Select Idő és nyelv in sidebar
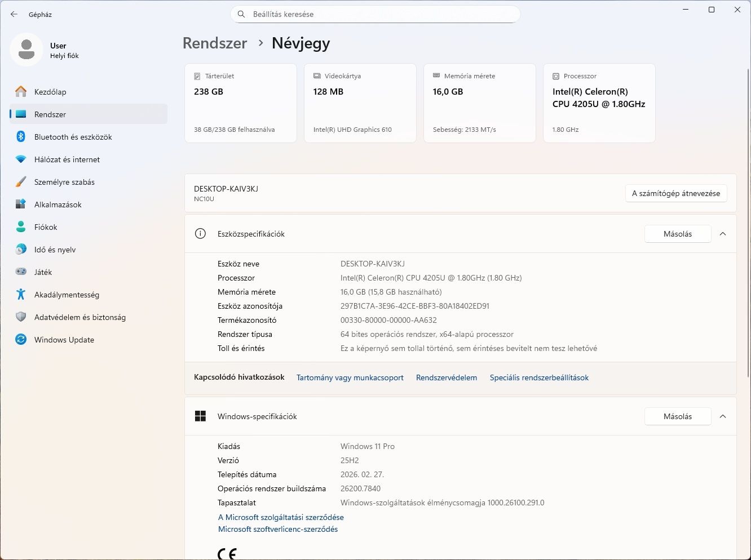The height and width of the screenshot is (560, 751). click(55, 250)
